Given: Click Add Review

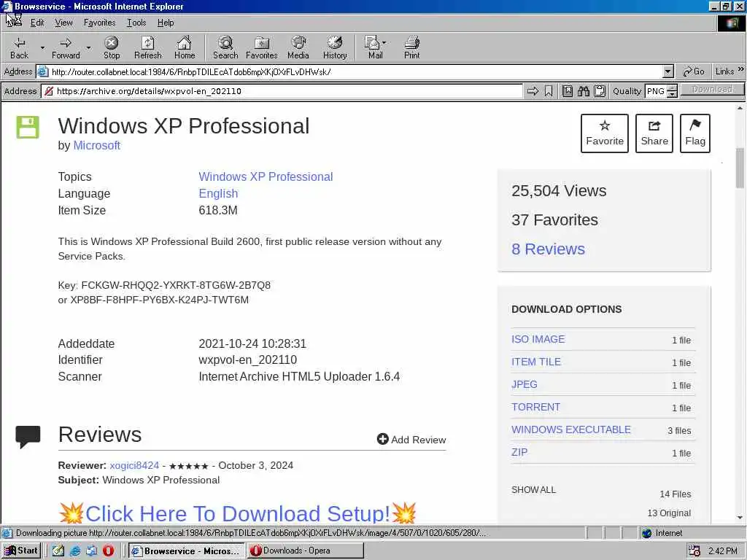Looking at the screenshot, I should pos(411,440).
